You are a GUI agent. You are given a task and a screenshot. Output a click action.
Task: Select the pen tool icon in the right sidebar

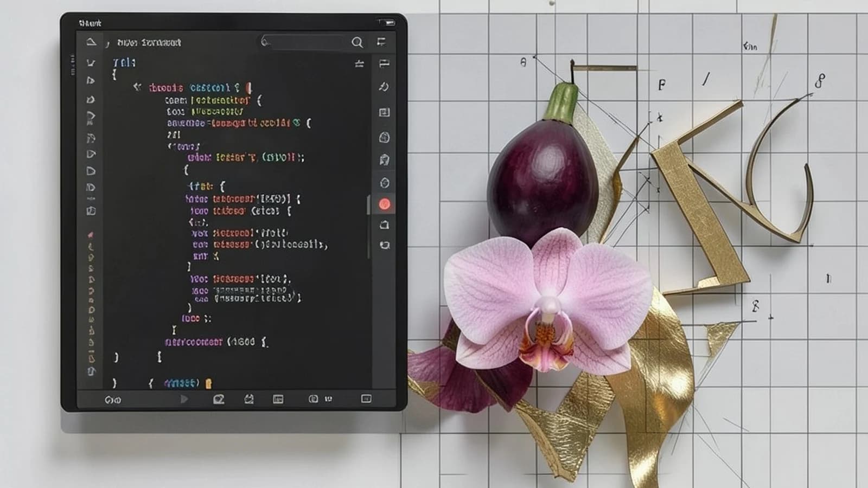click(384, 87)
